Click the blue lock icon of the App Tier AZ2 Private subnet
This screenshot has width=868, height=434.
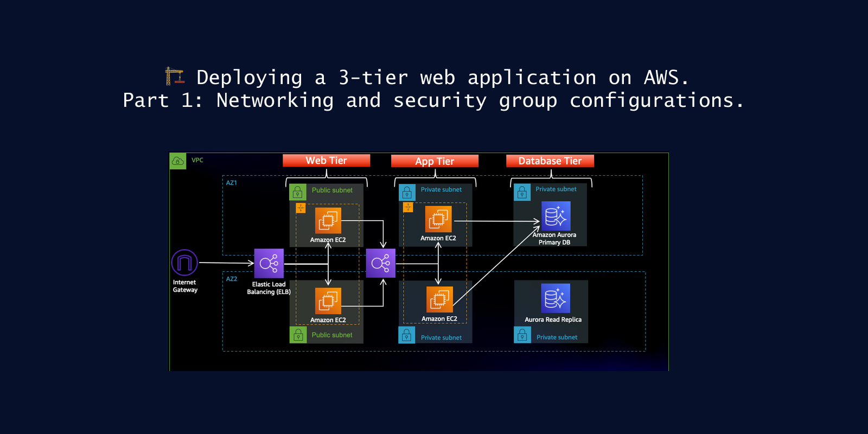pyautogui.click(x=407, y=335)
